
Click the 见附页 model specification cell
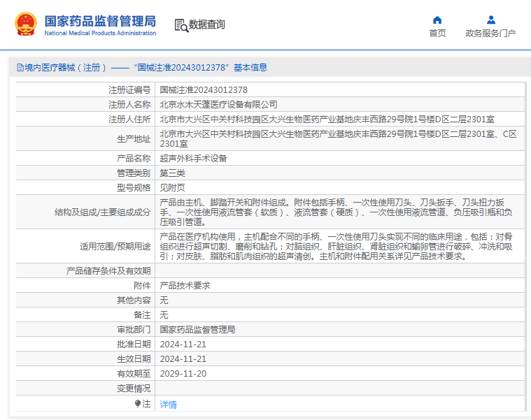click(172, 187)
